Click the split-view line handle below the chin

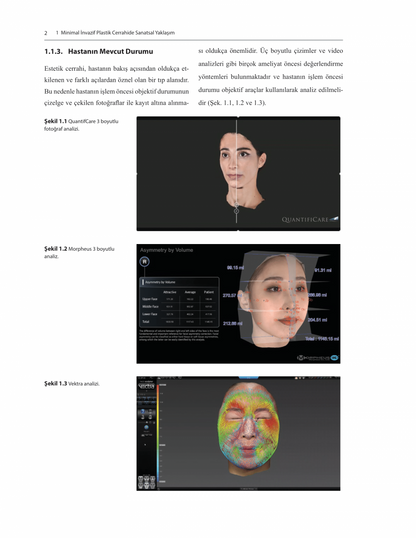click(236, 211)
